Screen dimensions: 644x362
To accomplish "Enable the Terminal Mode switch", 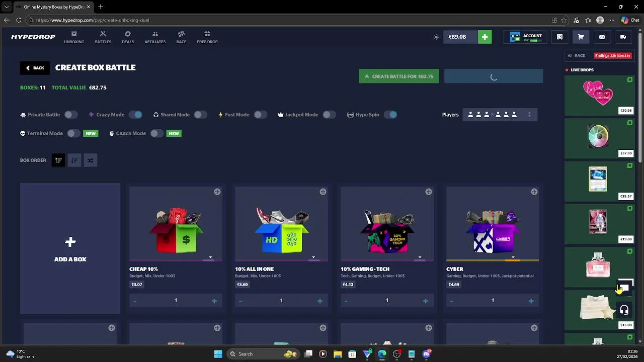I will click(73, 133).
